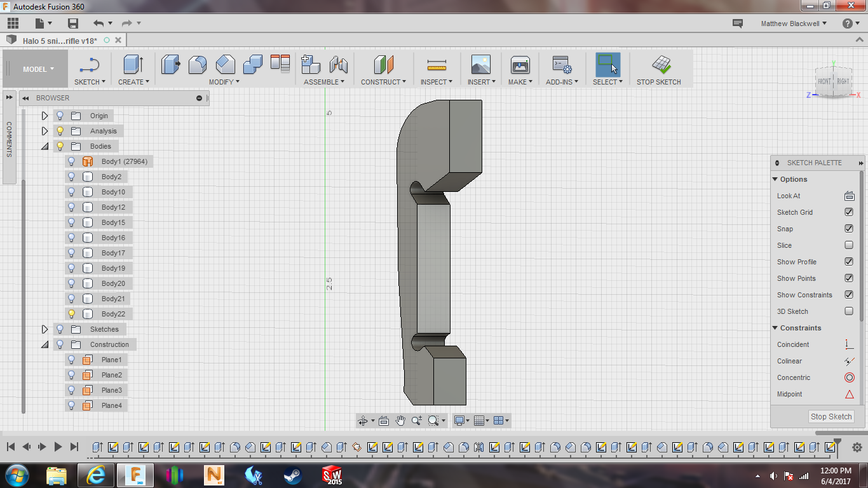
Task: Play the timeline forward
Action: click(58, 447)
